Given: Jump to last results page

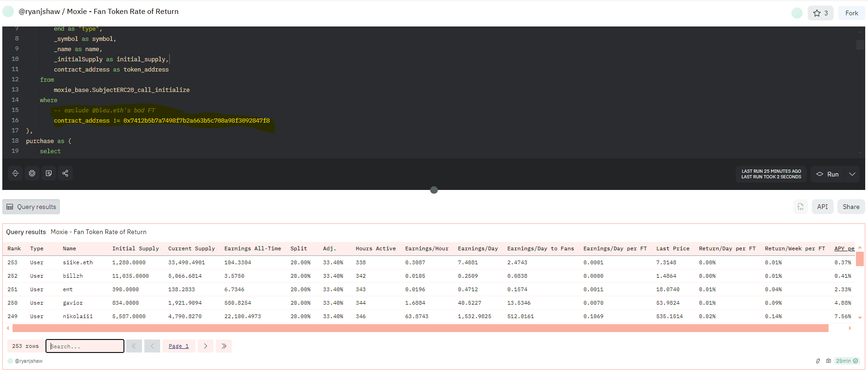Looking at the screenshot, I should (x=224, y=346).
